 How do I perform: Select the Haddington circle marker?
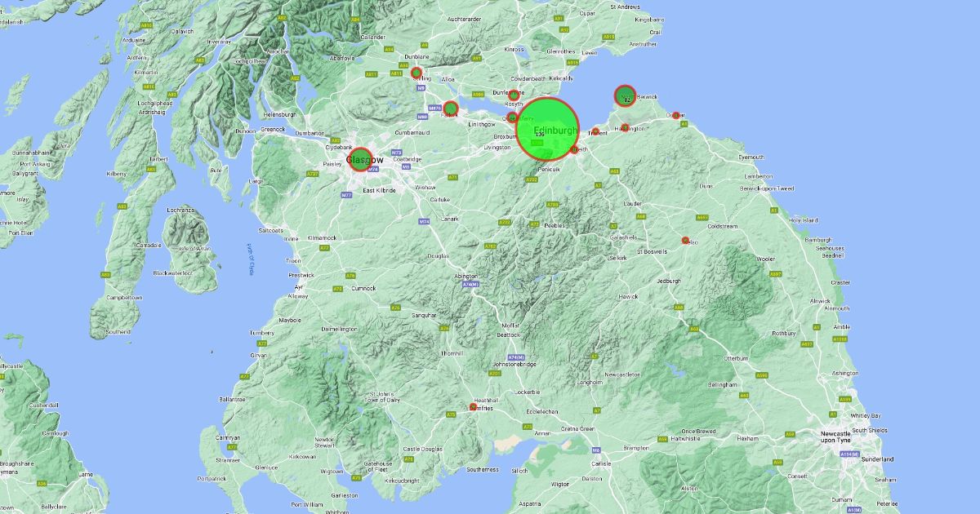pos(625,127)
